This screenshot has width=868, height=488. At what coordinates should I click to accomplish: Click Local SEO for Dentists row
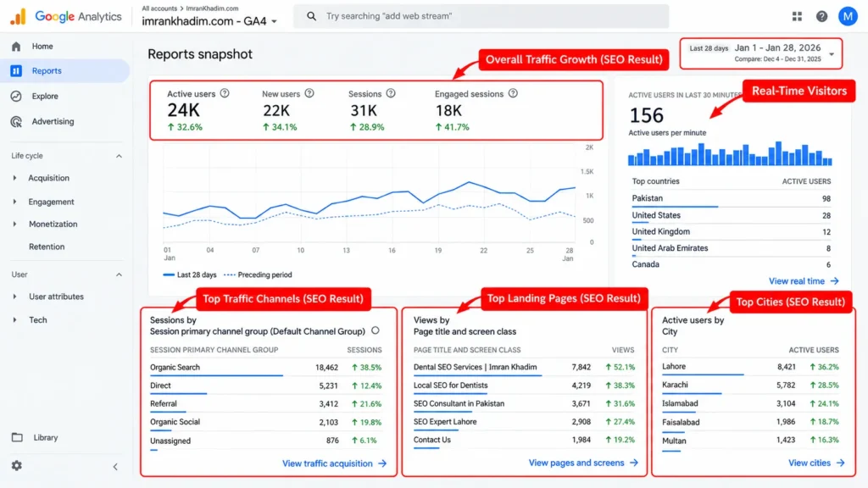coord(524,385)
